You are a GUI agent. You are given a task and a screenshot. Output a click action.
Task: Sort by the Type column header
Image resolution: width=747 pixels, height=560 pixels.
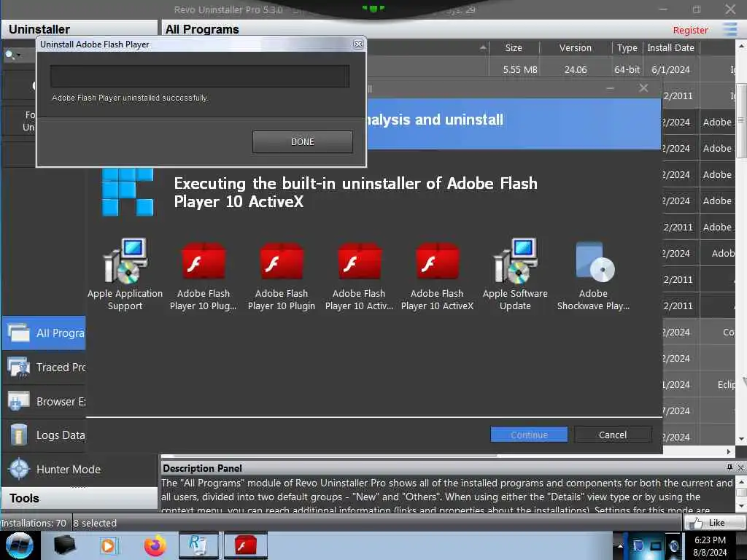pos(627,47)
